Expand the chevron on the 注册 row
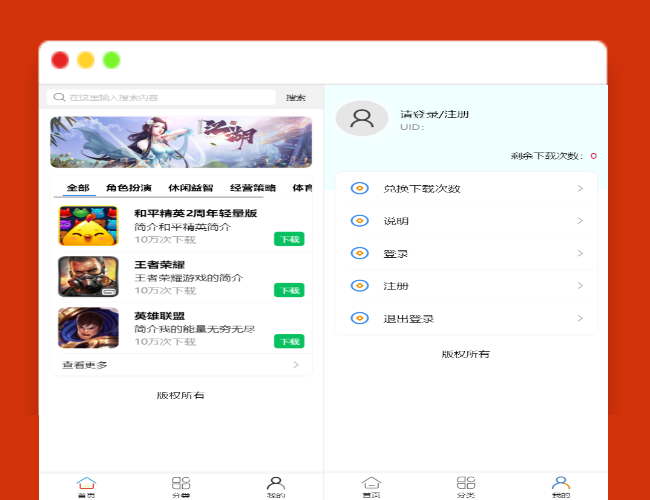Screen dimensions: 650x500 pyautogui.click(x=580, y=286)
